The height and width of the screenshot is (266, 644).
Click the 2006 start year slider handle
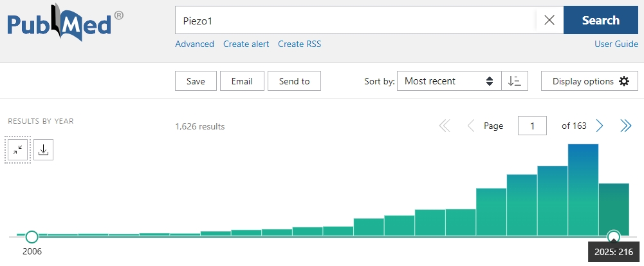[x=32, y=236]
